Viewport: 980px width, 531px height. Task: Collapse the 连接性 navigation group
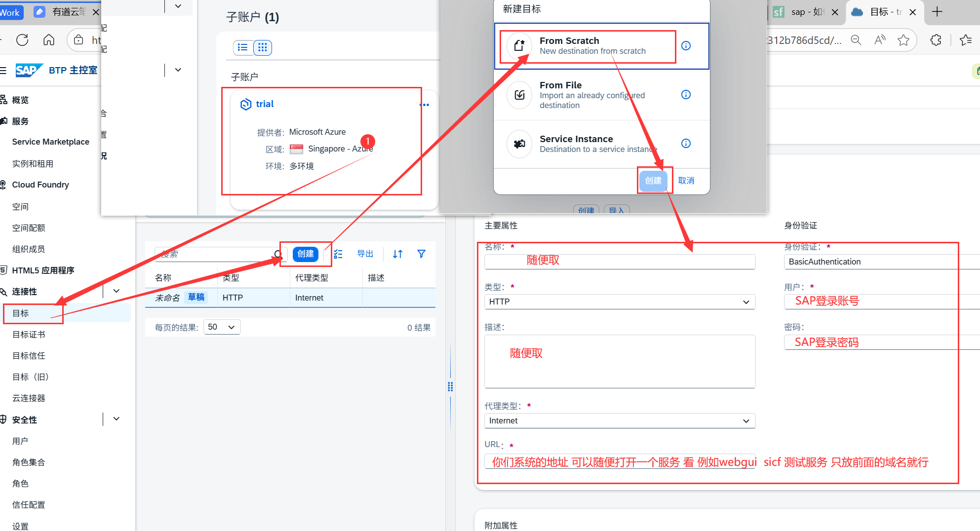(117, 291)
